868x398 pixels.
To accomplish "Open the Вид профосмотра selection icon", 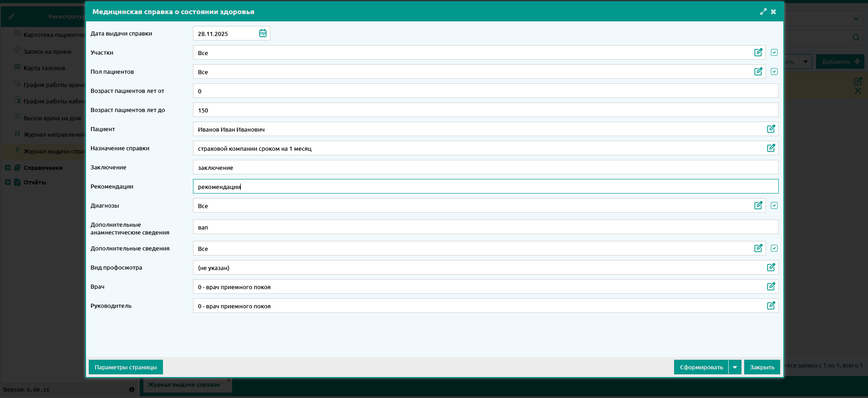I will point(771,267).
